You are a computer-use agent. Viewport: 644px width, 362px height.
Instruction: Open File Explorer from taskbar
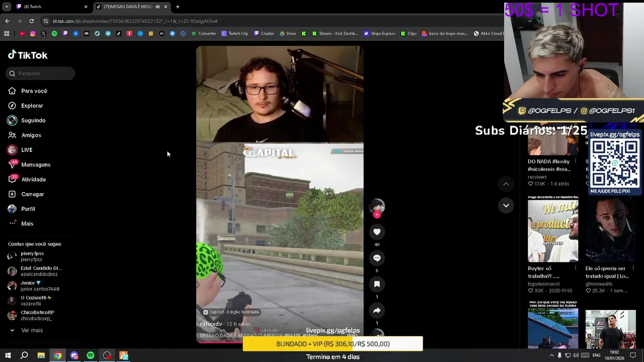click(41, 355)
